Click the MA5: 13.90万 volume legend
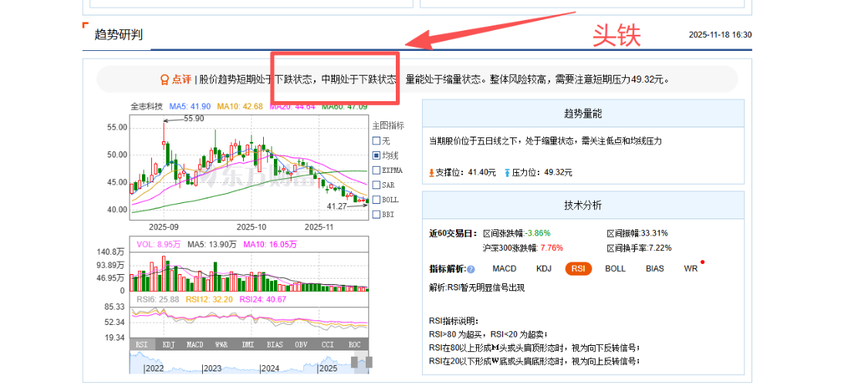Image resolution: width=868 pixels, height=386 pixels. (213, 244)
